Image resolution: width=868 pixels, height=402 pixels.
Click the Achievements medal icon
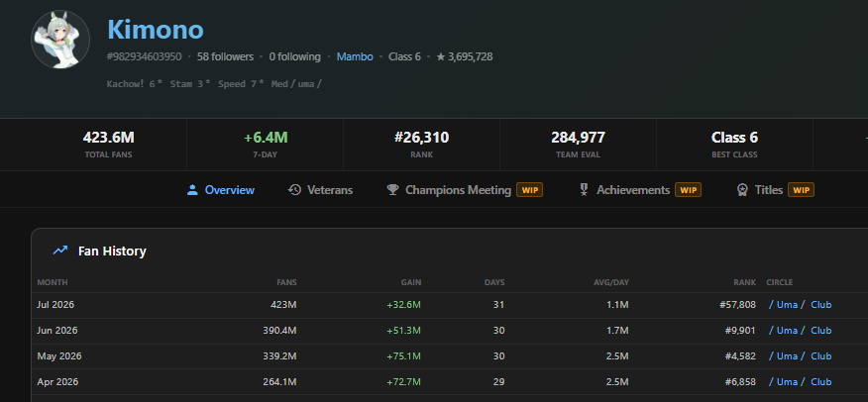584,190
